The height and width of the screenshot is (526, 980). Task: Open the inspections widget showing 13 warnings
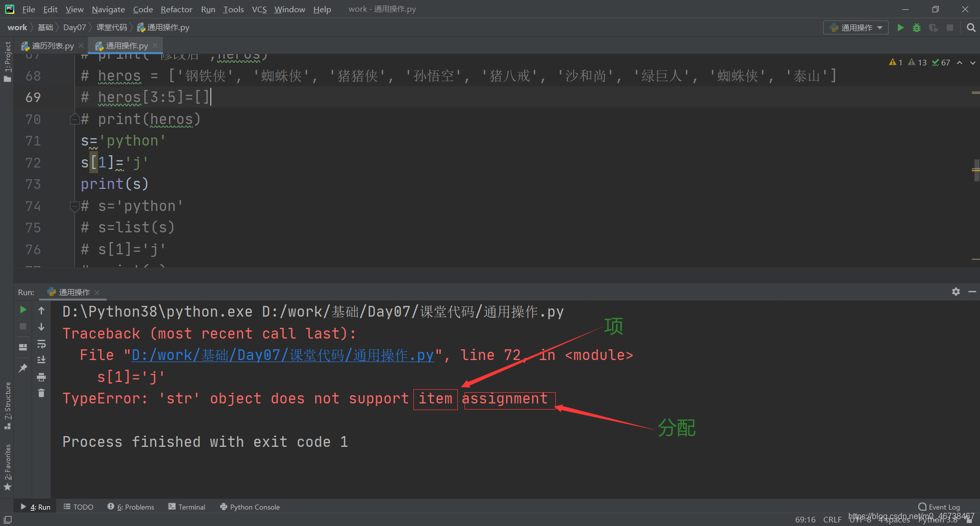tap(917, 62)
